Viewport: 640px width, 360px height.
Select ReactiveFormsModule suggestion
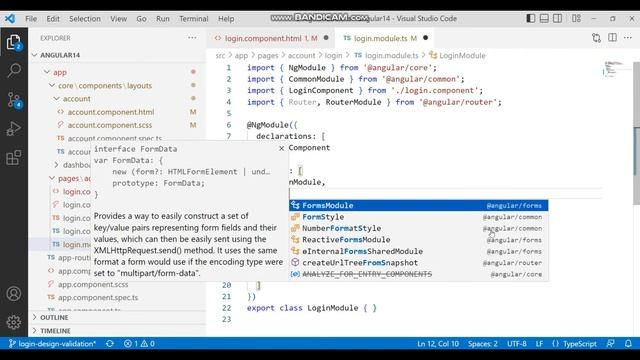418,240
